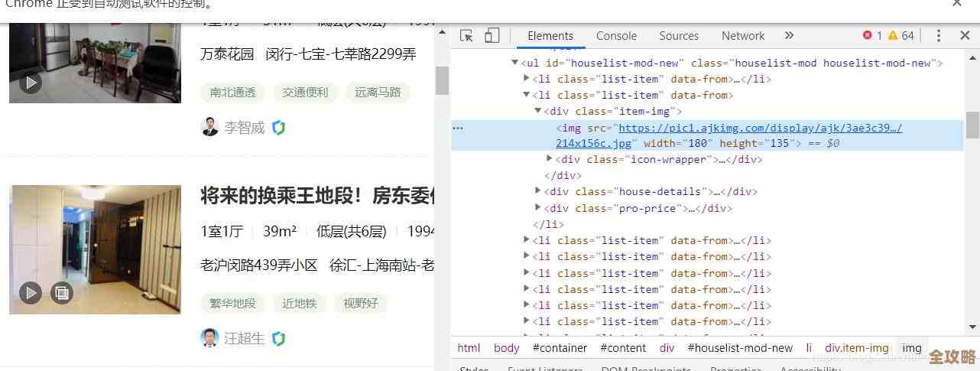Viewport: 980px width, 371px height.
Task: Toggle the device toolbar icon
Action: [x=492, y=36]
